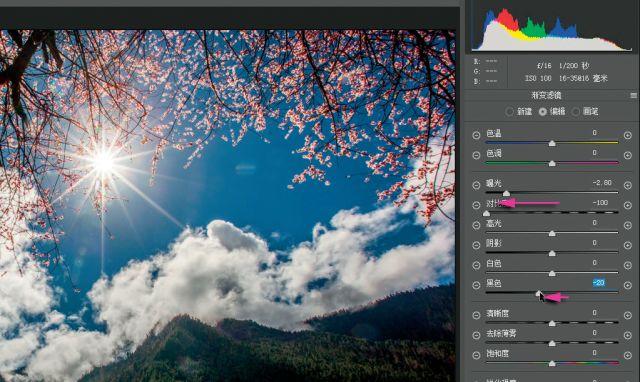This screenshot has width=640, height=382.
Task: Open the 渐变滤镜 panel menu icon
Action: coord(633,96)
